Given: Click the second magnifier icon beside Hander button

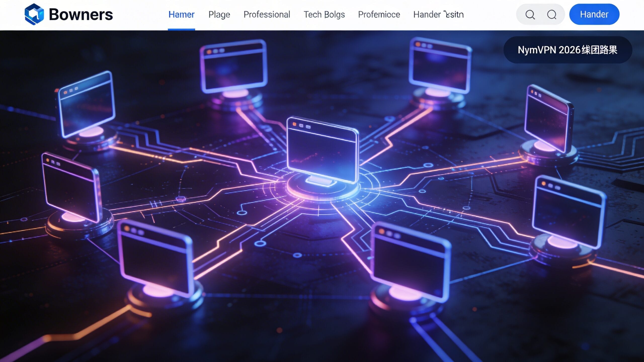Looking at the screenshot, I should coord(552,15).
